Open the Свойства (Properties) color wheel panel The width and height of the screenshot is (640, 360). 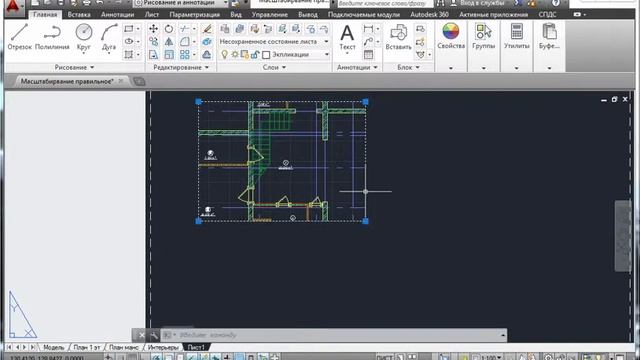click(451, 36)
